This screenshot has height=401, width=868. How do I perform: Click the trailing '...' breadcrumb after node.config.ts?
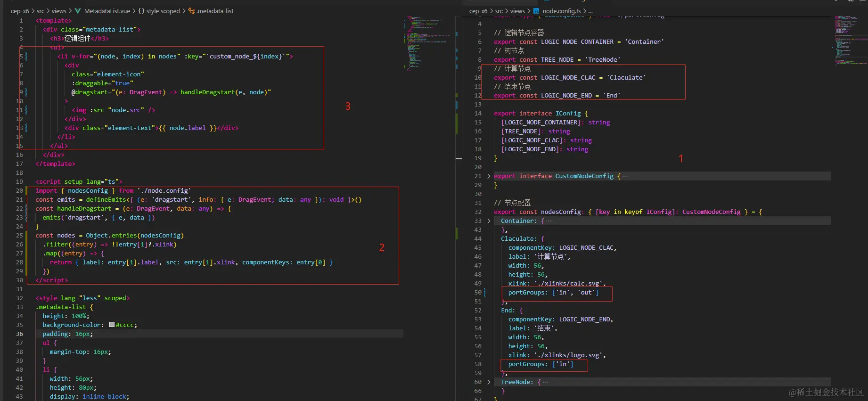click(590, 11)
